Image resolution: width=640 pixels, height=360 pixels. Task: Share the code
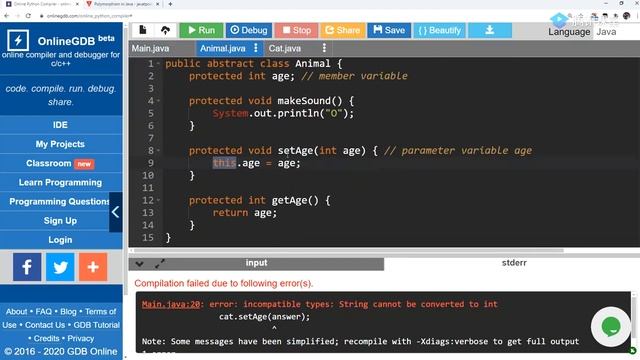coord(342,30)
